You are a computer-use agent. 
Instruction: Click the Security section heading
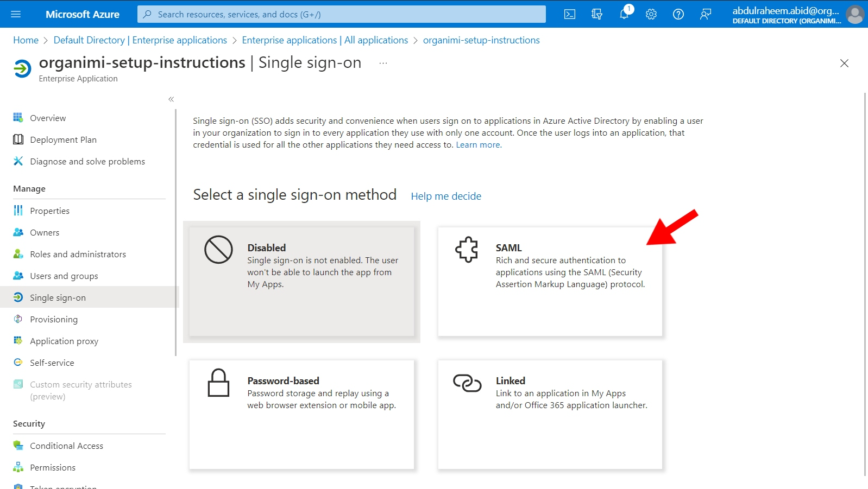[x=29, y=424]
